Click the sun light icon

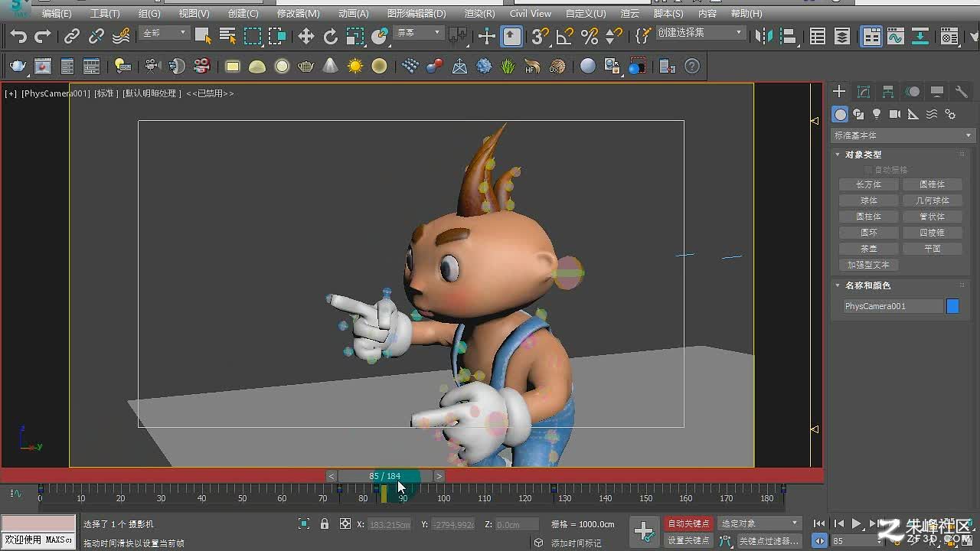(355, 67)
